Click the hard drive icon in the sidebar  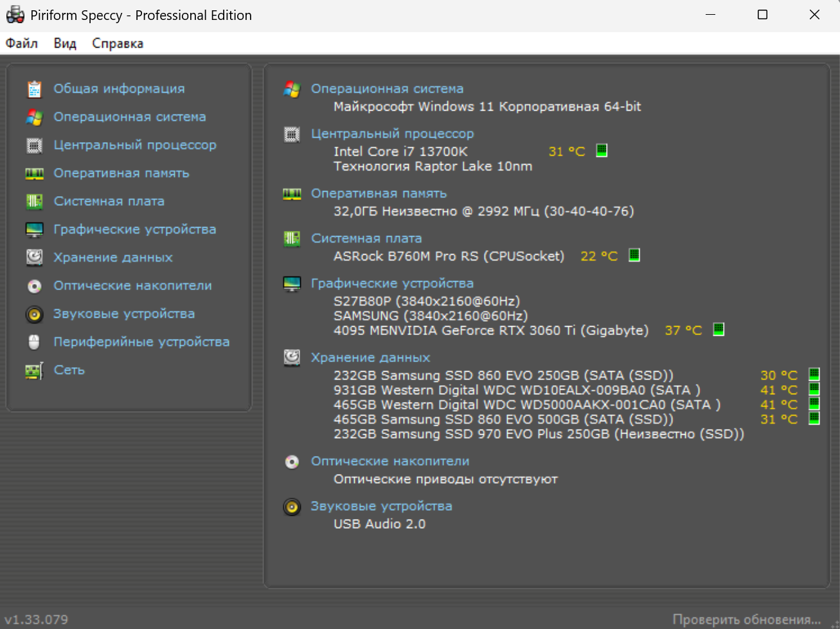click(34, 258)
